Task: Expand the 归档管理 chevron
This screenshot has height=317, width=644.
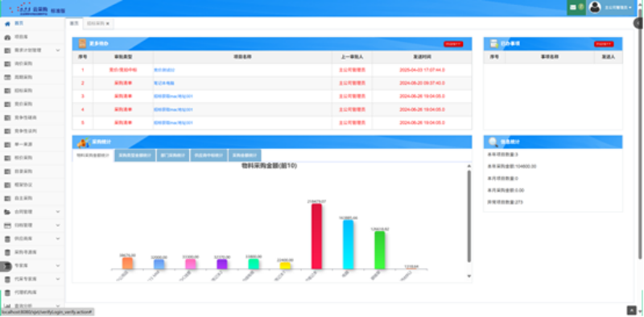Action: point(58,225)
